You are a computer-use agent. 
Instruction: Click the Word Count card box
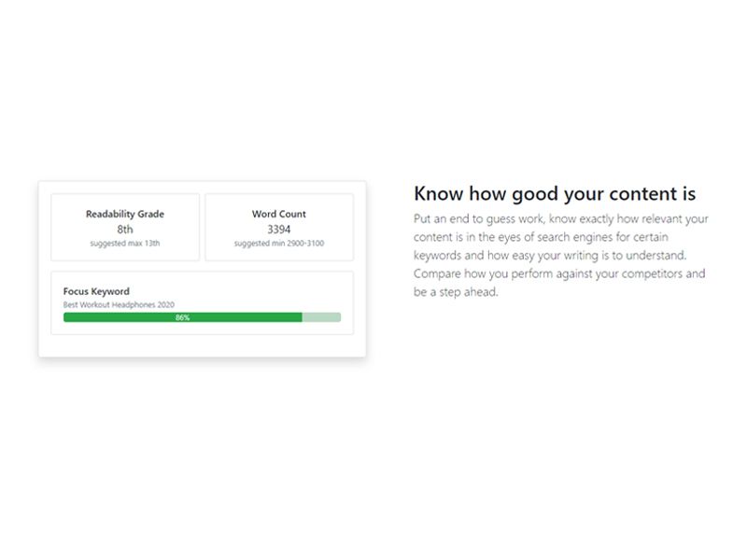click(279, 227)
